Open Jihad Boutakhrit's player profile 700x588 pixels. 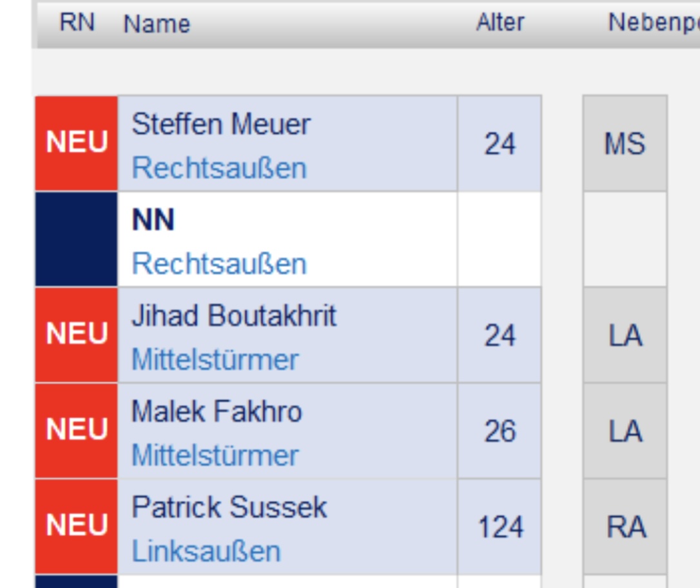233,316
